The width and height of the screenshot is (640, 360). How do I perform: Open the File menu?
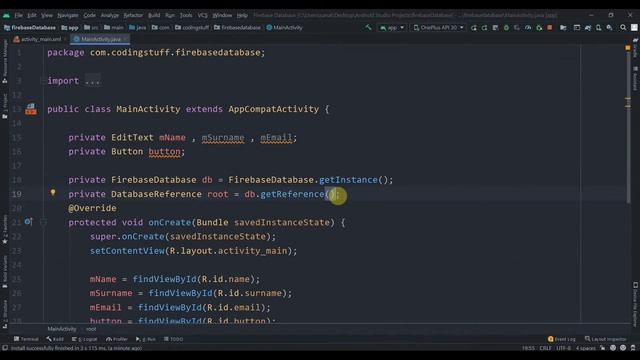[x=19, y=15]
